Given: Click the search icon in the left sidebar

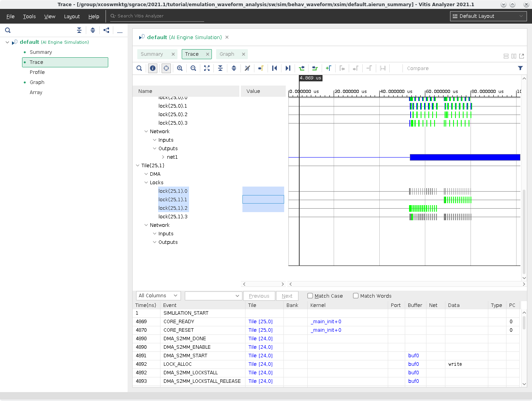Looking at the screenshot, I should click(x=8, y=30).
